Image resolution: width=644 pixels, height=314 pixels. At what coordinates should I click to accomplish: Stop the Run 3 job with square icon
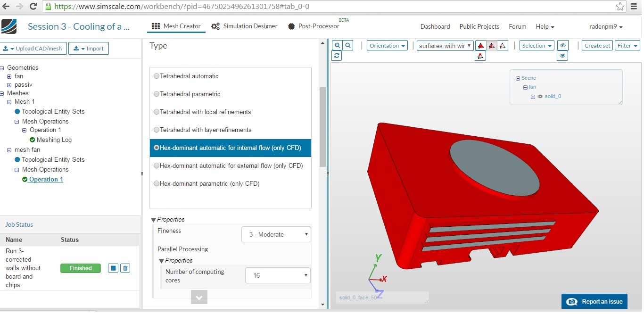point(113,268)
